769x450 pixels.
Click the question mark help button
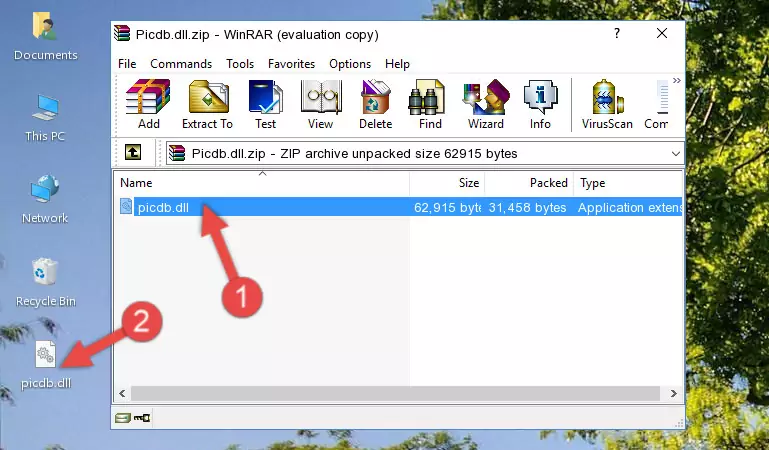pyautogui.click(x=616, y=33)
